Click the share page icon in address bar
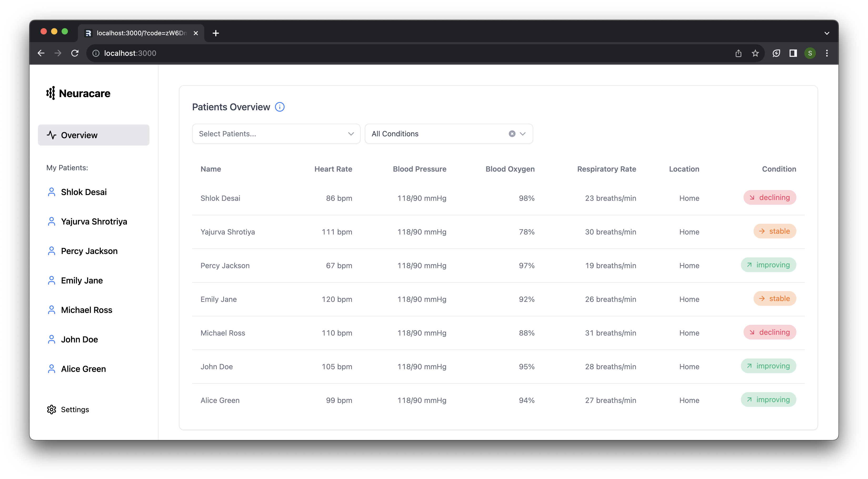The image size is (868, 479). (738, 53)
